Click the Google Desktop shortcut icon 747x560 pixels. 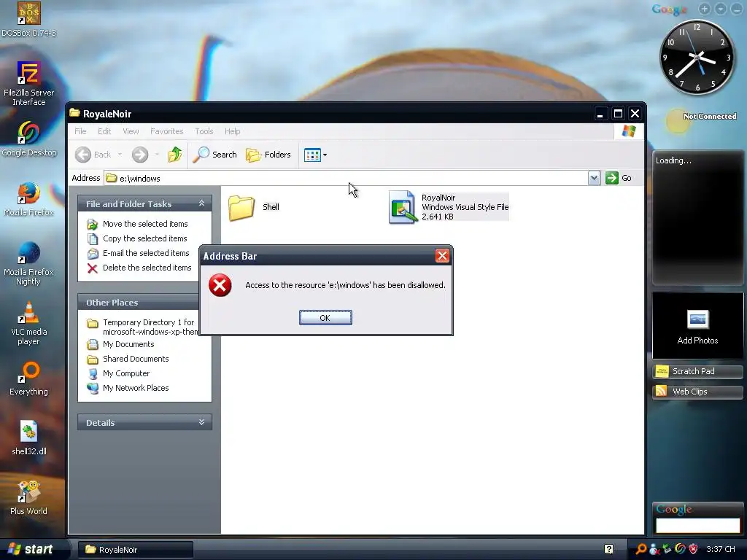coord(28,139)
